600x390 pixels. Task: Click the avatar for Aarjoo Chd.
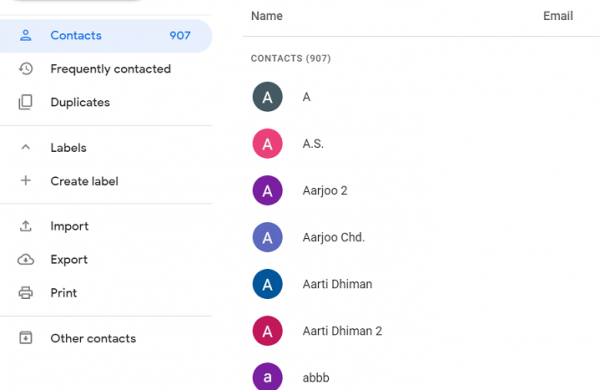coord(267,237)
